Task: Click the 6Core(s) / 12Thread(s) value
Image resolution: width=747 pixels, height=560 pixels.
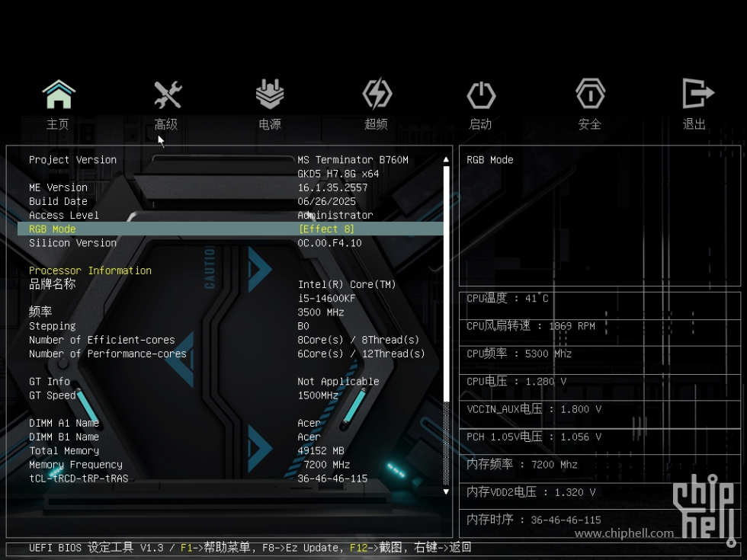Action: point(361,354)
